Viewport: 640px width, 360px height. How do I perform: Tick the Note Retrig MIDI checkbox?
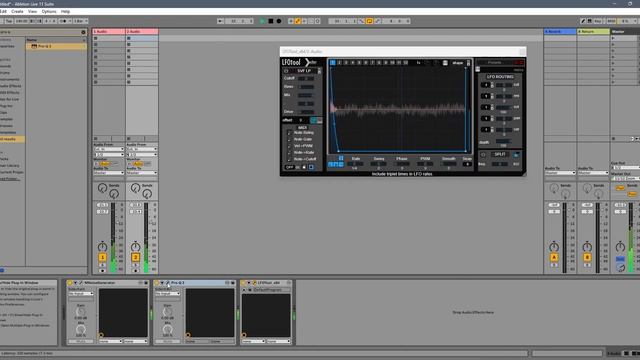pos(289,133)
